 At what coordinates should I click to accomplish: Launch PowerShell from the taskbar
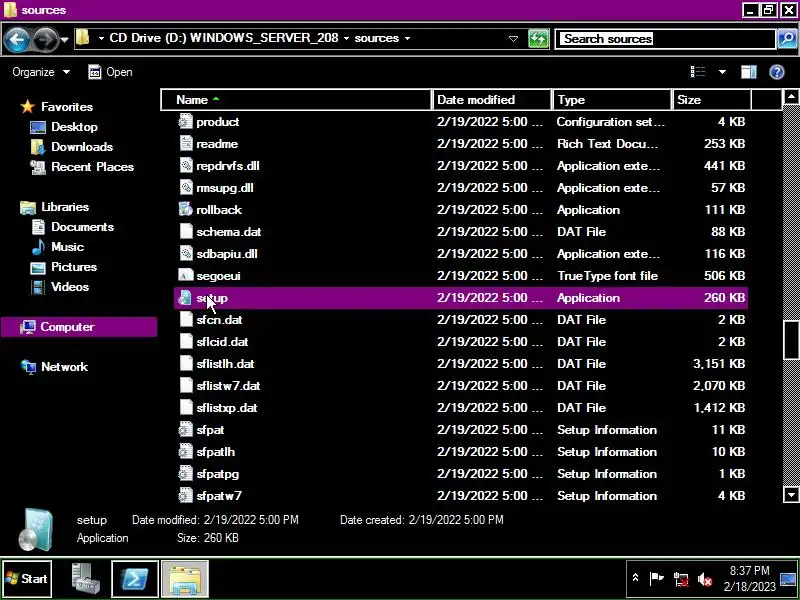(135, 579)
